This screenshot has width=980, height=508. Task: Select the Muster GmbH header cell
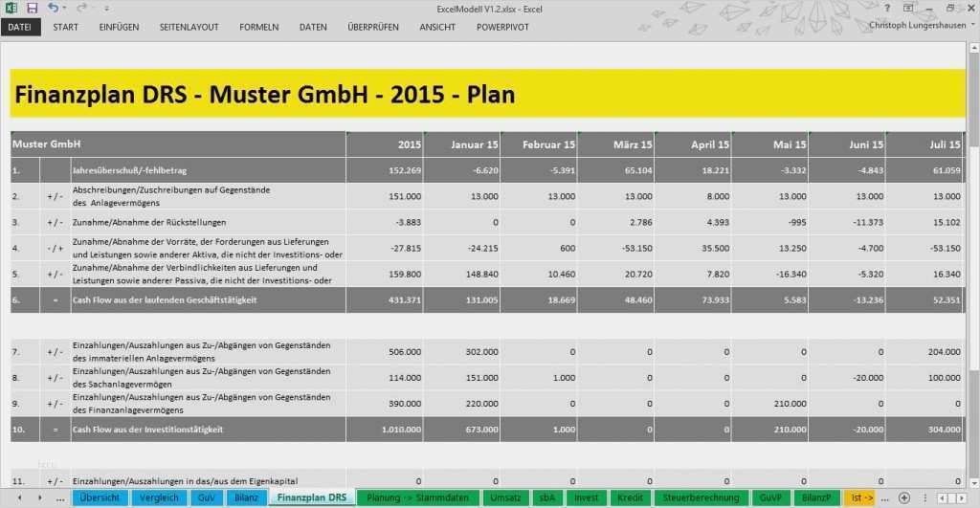(178, 144)
